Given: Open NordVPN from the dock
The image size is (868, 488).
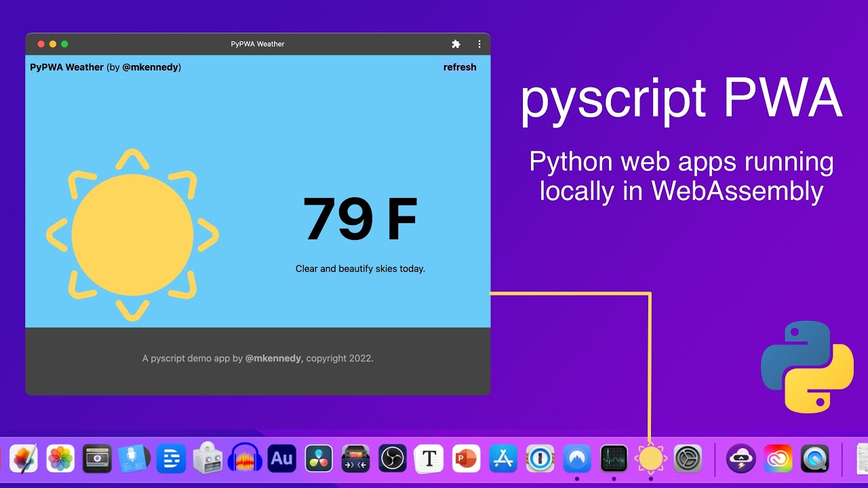Looking at the screenshot, I should [577, 459].
